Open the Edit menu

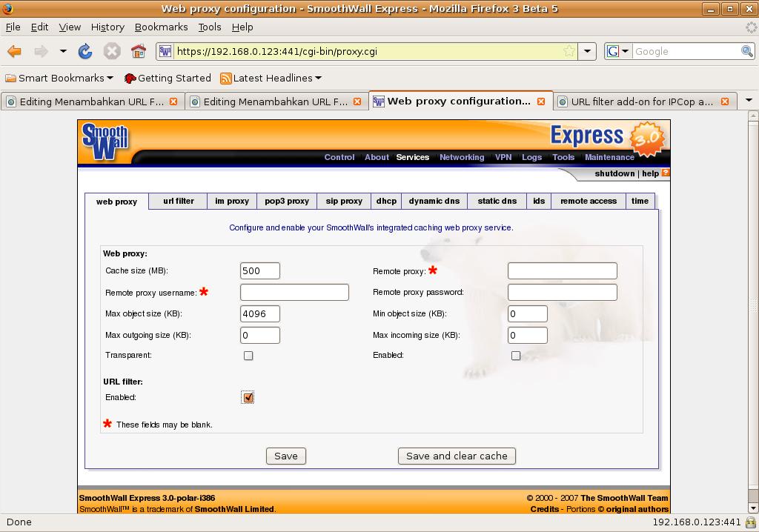tap(39, 27)
